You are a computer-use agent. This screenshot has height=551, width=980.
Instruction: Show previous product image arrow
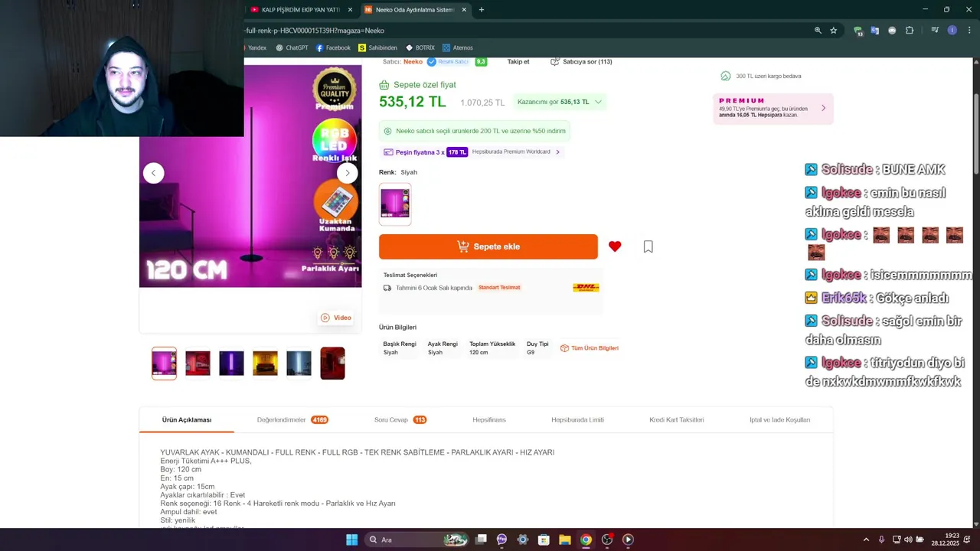(153, 173)
